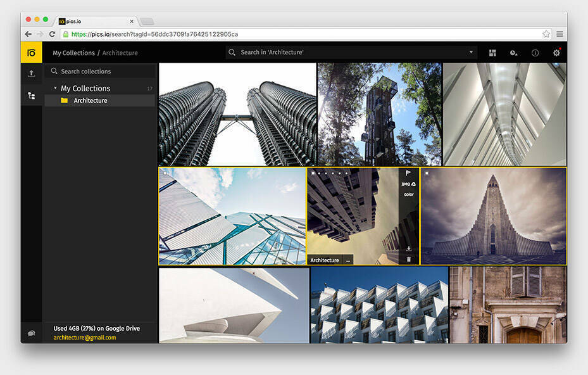Focus the Search in 'Architecture' field
Screen dimensions: 588x375
(351, 52)
